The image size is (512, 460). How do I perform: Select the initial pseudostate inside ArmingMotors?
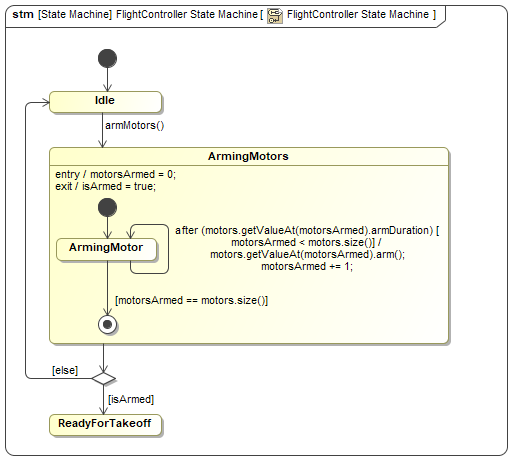pyautogui.click(x=107, y=207)
